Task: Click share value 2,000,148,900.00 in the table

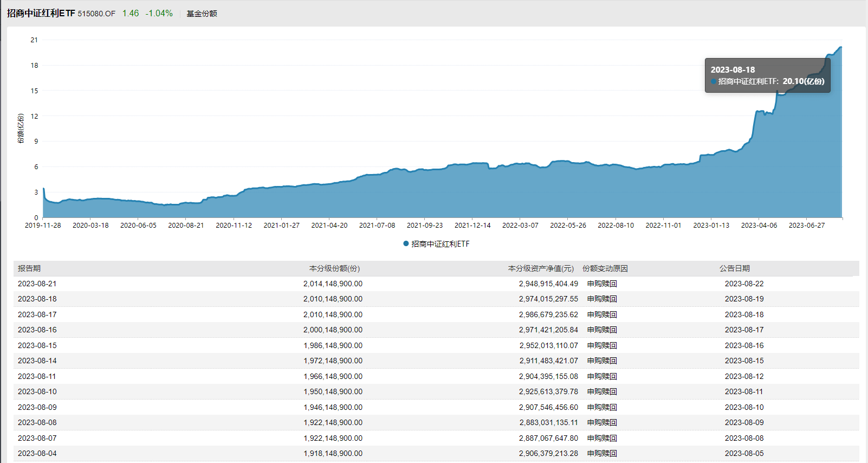Action: tap(333, 330)
